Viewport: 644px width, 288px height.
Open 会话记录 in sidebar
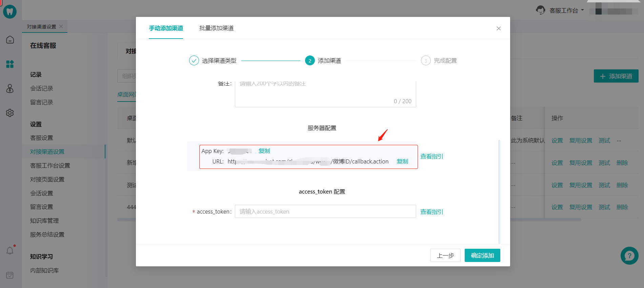42,88
